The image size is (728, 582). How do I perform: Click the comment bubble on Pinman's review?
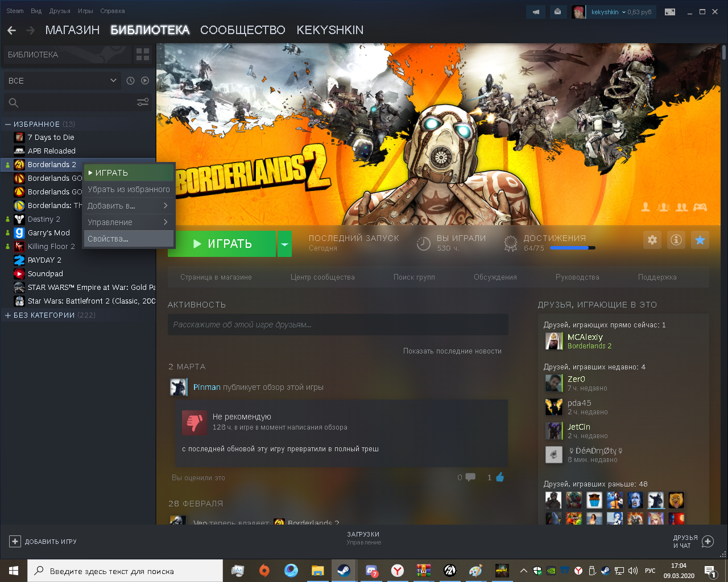click(x=470, y=477)
